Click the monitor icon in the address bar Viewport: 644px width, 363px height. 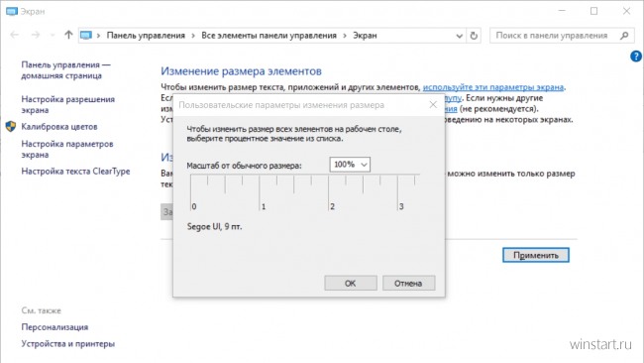pos(86,36)
